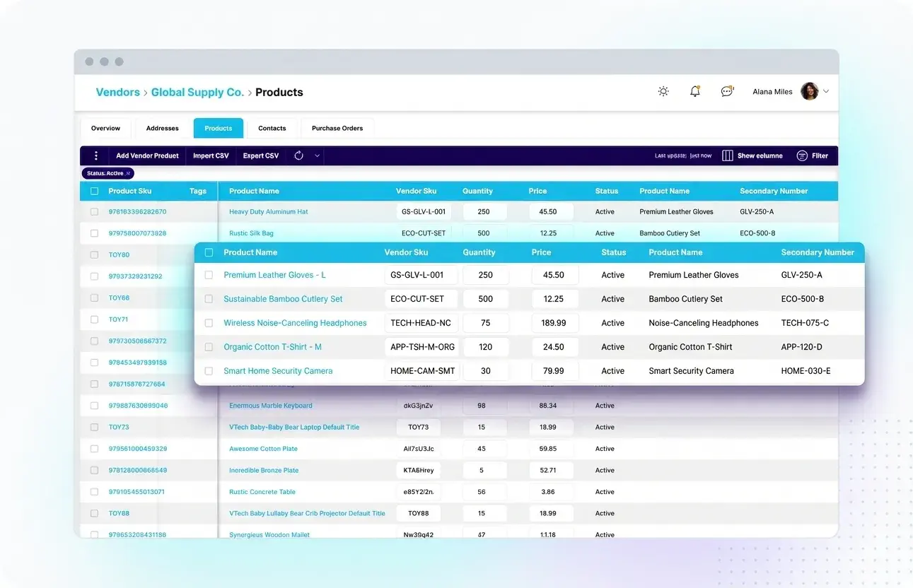Open the Show columns panel
The width and height of the screenshot is (913, 588).
pyautogui.click(x=752, y=155)
